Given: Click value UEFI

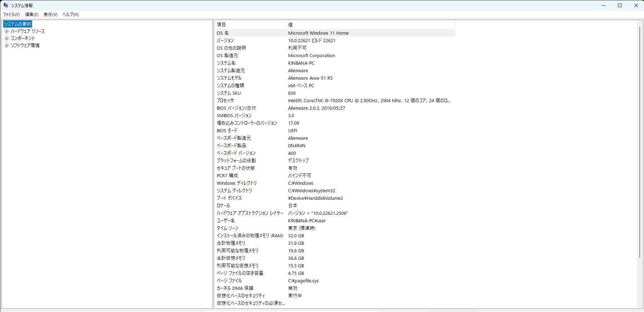Looking at the screenshot, I should point(292,130).
